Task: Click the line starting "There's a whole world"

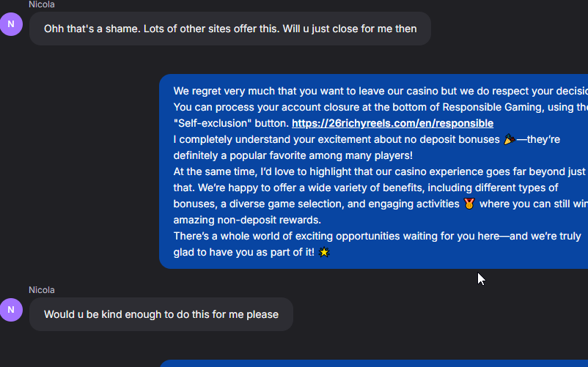Action: click(x=377, y=236)
